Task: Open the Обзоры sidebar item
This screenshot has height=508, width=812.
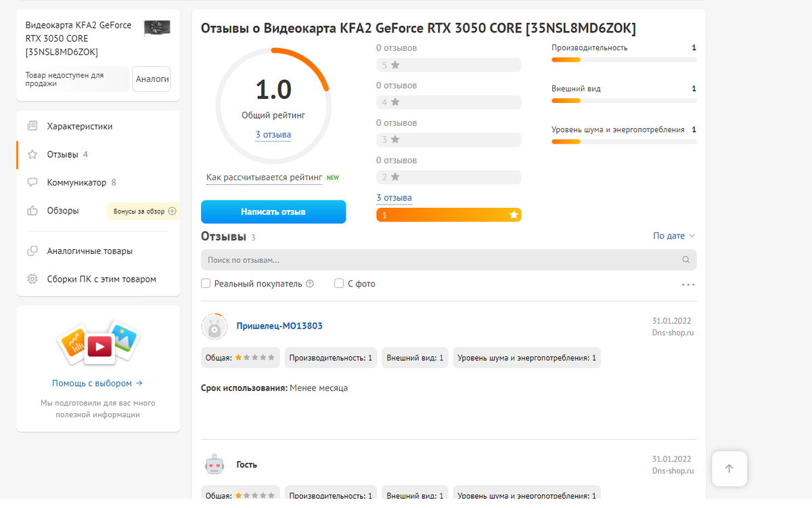Action: click(63, 211)
